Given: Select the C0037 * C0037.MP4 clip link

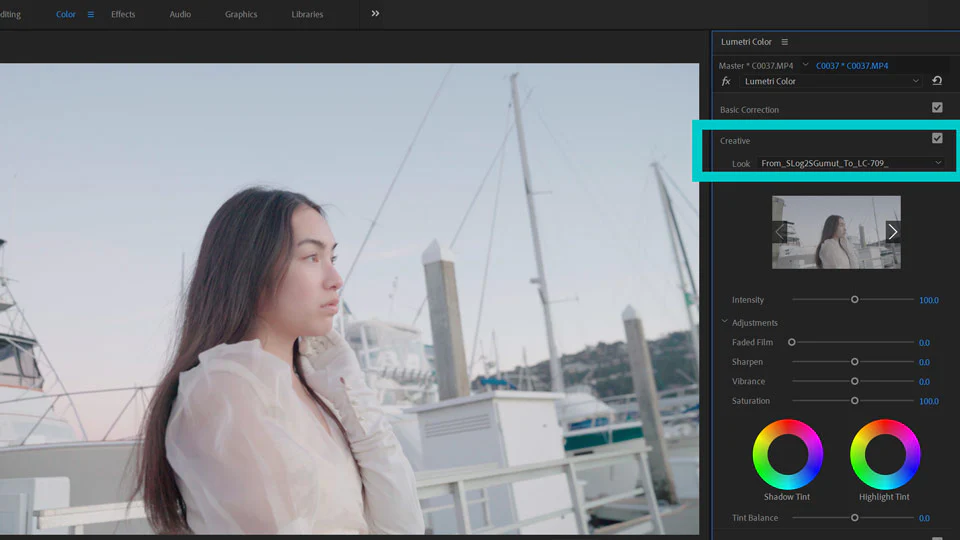Looking at the screenshot, I should coord(851,66).
